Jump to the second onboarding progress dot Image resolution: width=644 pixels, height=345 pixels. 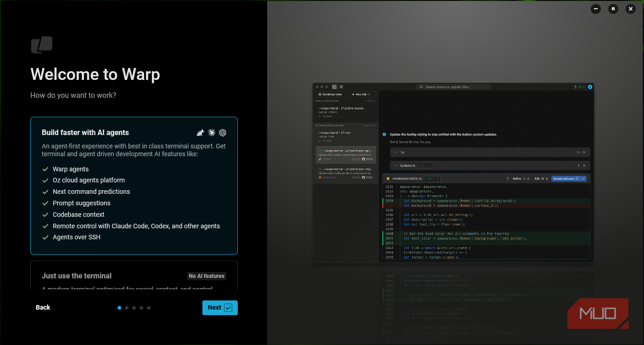click(x=127, y=308)
